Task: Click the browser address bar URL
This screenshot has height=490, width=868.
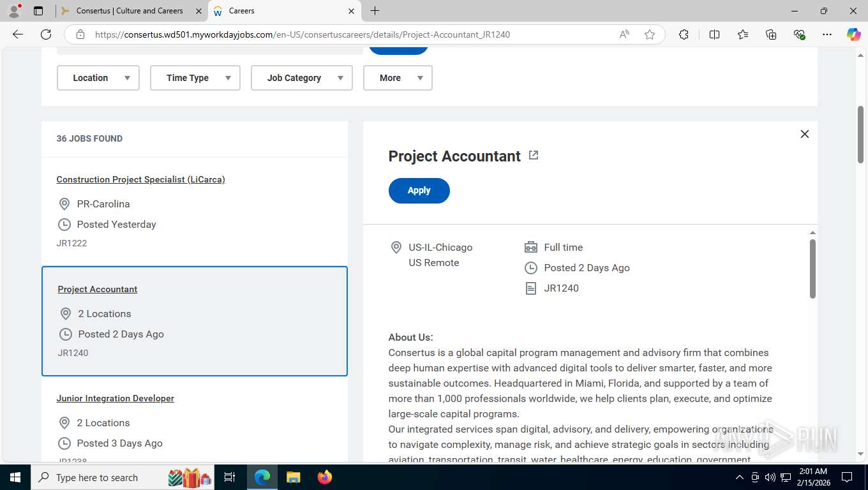Action: click(x=303, y=34)
